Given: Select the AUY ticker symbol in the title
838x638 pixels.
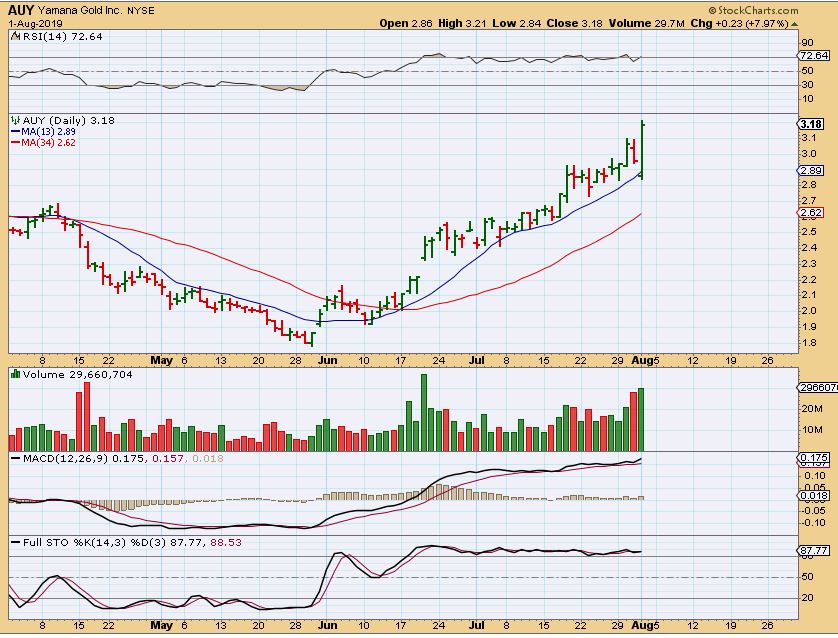Looking at the screenshot, I should click(21, 10).
